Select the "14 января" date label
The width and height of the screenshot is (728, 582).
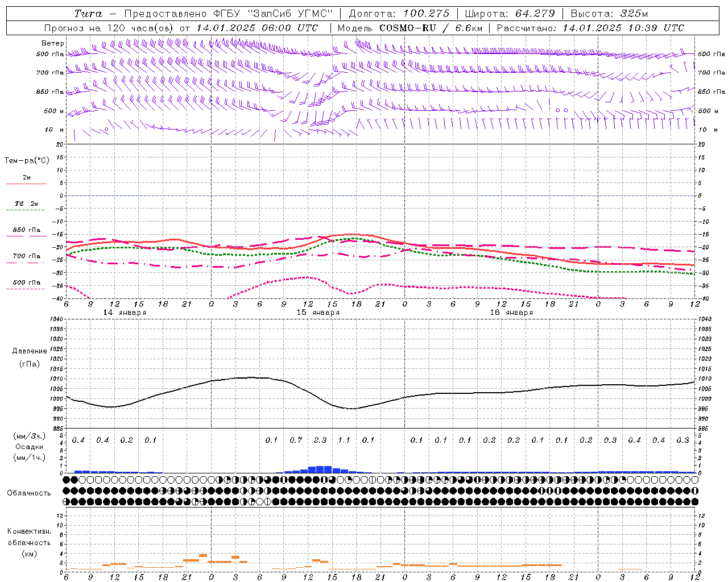tap(125, 313)
